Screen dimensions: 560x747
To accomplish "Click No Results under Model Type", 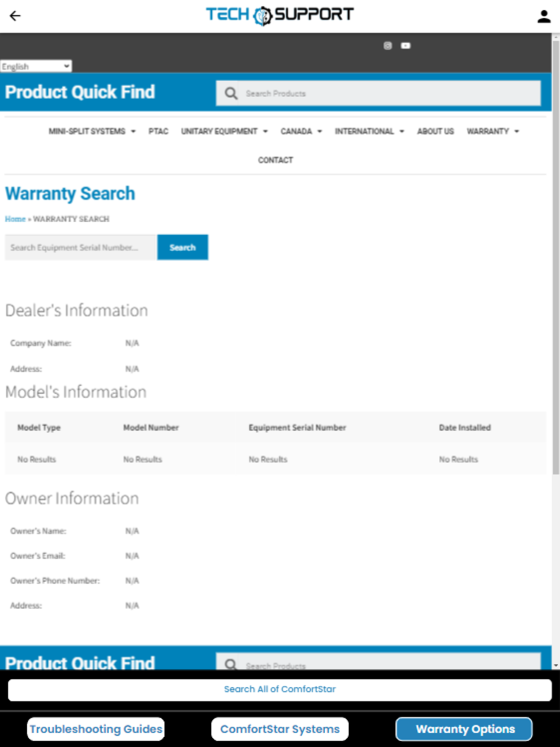I will click(x=36, y=459).
